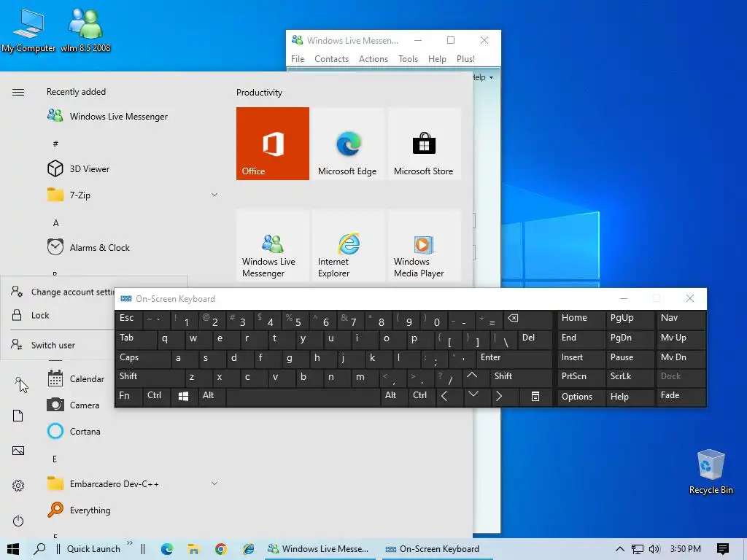Toggle the Fade key
747x560 pixels.
click(x=681, y=396)
